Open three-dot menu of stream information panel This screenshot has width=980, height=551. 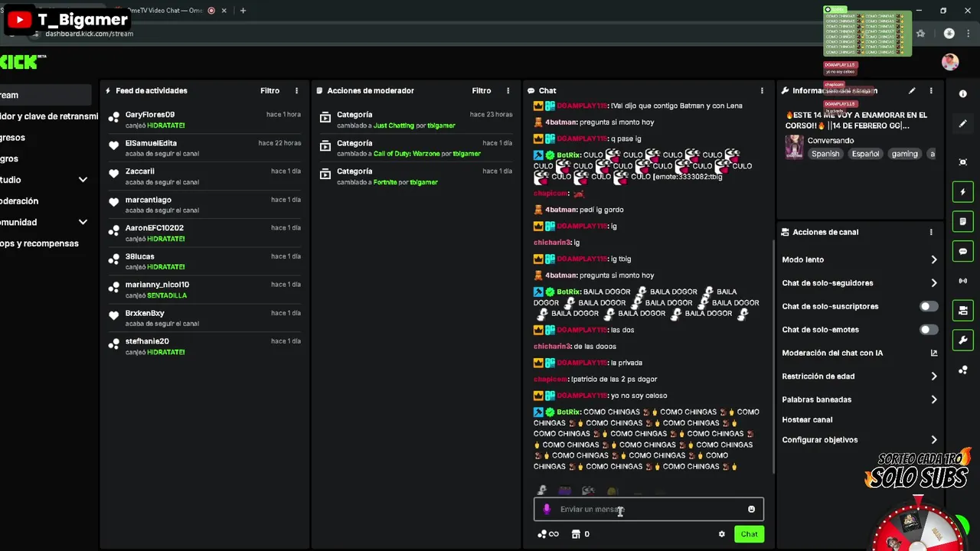tap(931, 90)
